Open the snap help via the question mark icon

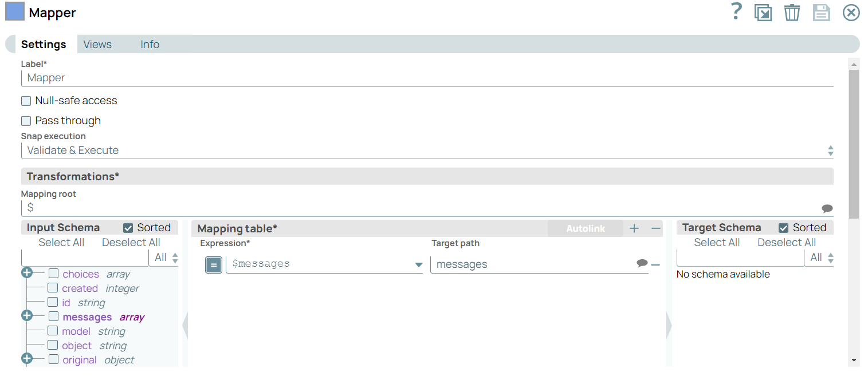point(736,11)
